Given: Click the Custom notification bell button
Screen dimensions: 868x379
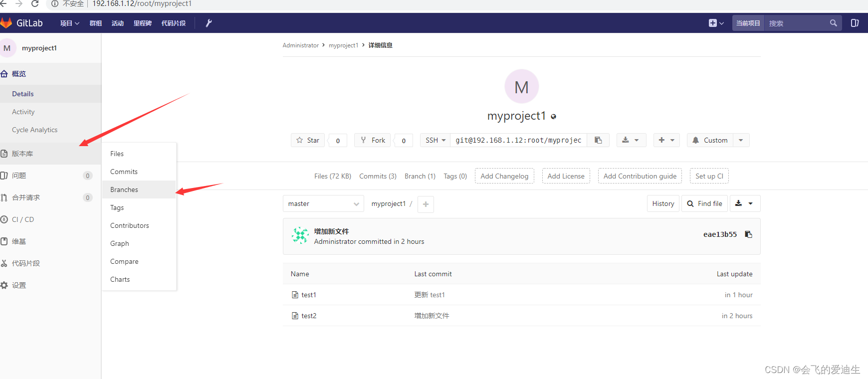Looking at the screenshot, I should (x=710, y=140).
